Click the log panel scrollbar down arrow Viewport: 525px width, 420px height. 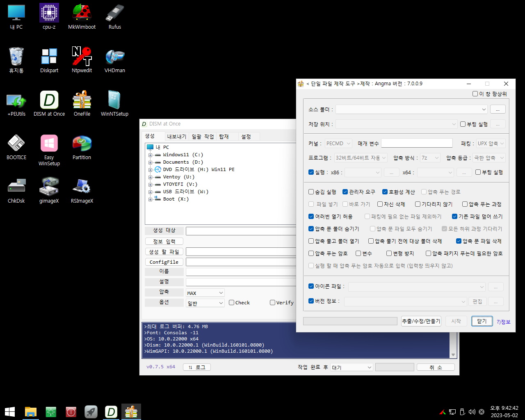(x=453, y=355)
